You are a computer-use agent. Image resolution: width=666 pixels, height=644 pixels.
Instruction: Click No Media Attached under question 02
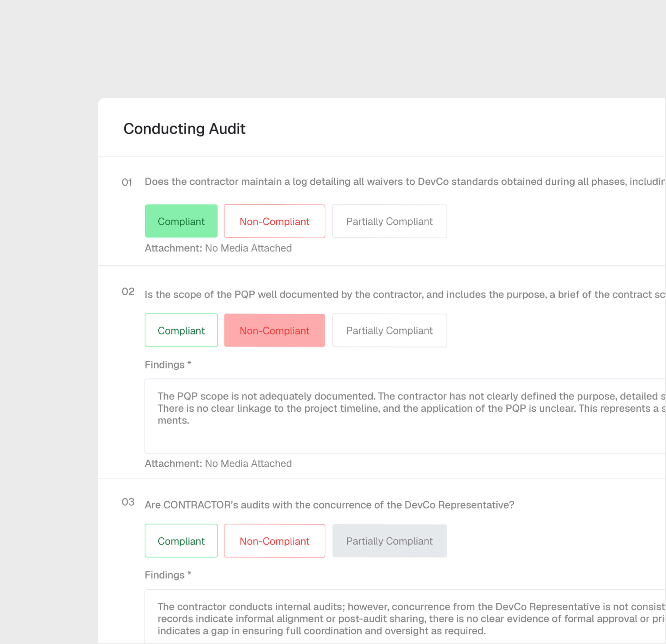click(248, 463)
